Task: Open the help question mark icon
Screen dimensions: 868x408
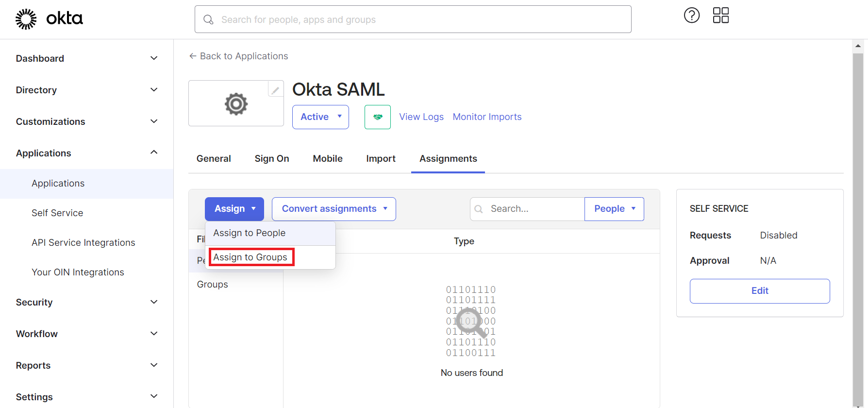Action: [691, 16]
